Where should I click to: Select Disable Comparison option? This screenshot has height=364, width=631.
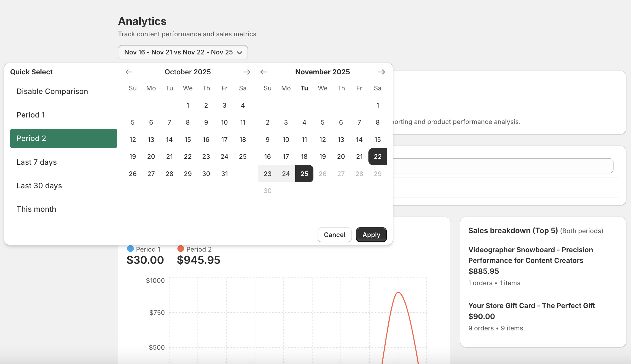[52, 91]
